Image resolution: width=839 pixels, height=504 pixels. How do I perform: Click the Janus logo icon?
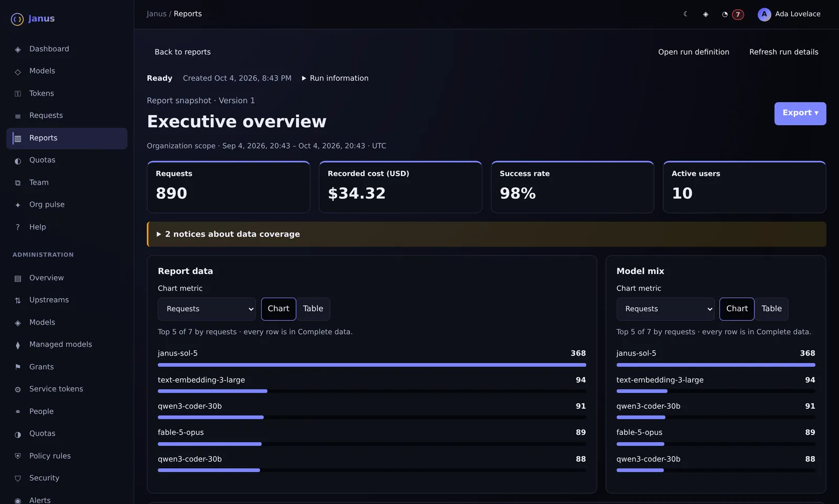[17, 19]
